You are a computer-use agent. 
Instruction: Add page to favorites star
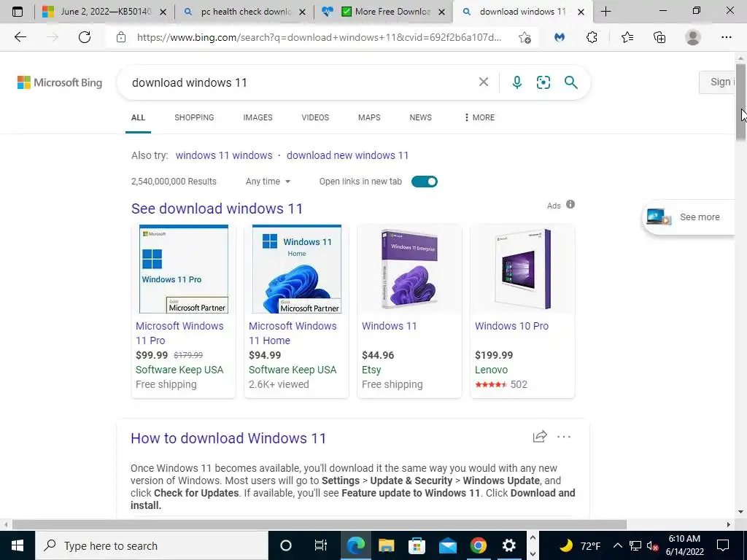[525, 37]
